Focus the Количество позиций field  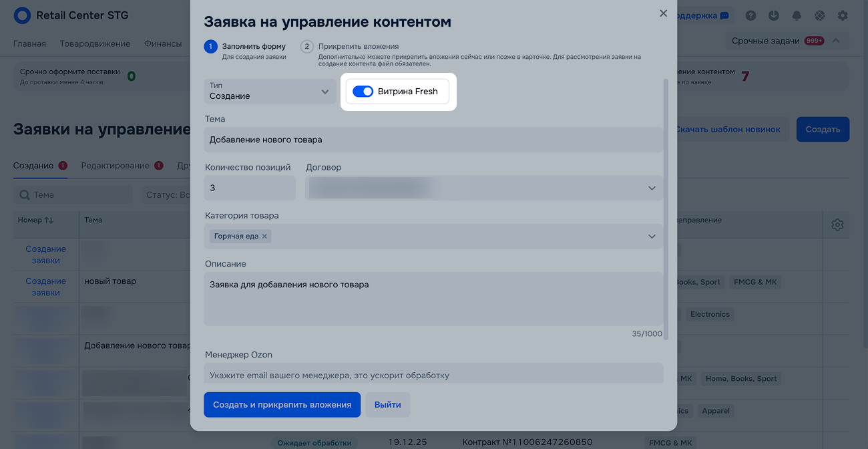point(250,188)
